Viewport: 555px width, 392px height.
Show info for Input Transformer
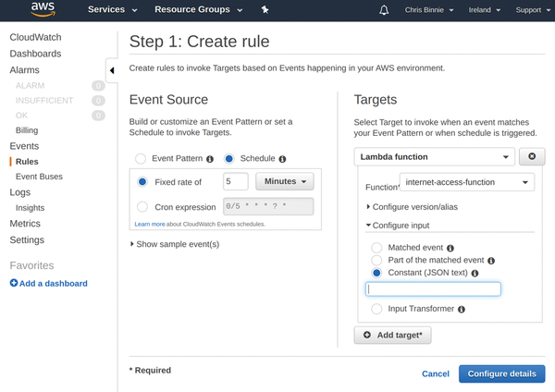coord(462,309)
